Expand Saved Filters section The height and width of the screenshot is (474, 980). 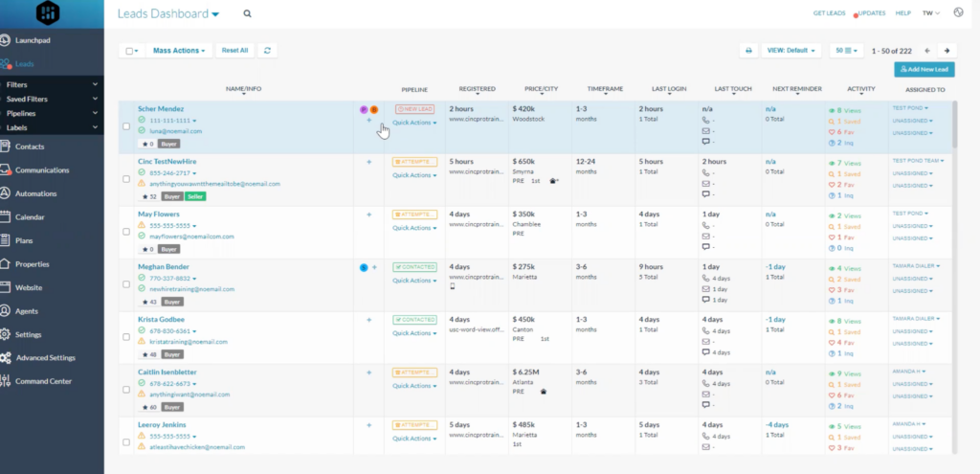(52, 99)
